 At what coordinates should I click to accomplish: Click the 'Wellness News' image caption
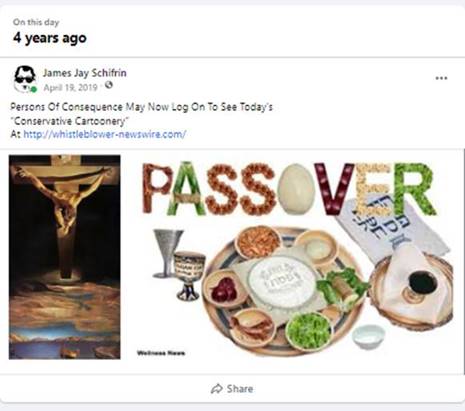[161, 353]
